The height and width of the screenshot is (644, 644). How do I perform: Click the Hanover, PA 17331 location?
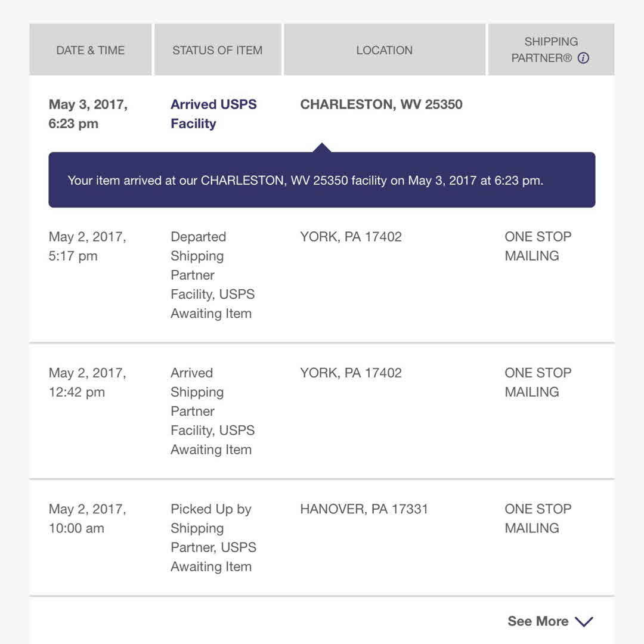(364, 509)
